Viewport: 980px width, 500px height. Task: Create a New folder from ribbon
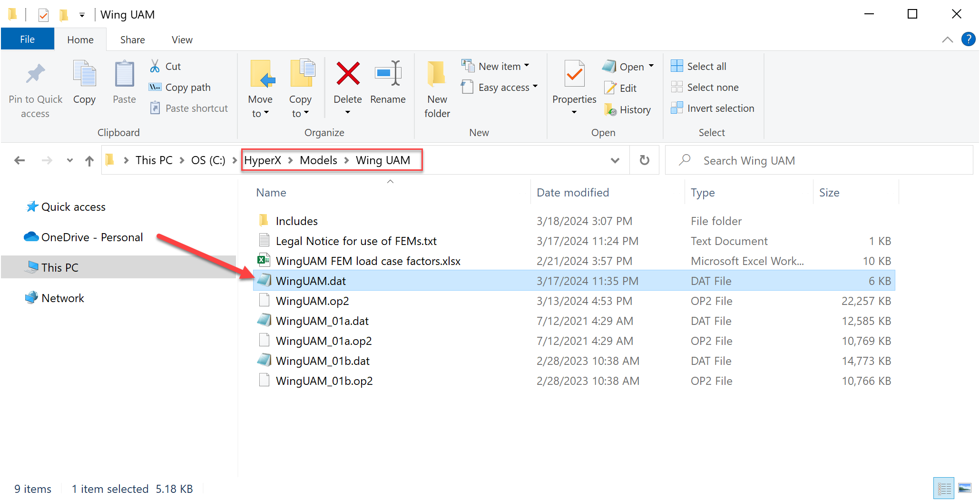coord(437,89)
